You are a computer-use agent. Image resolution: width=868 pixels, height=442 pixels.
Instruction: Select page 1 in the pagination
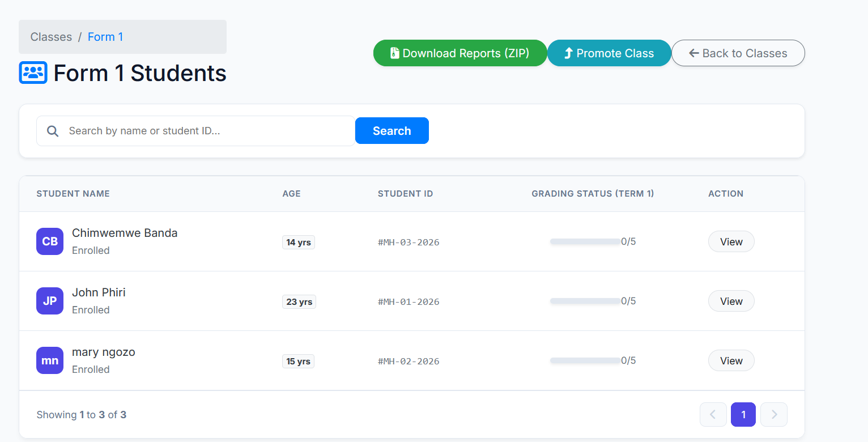[x=743, y=415]
